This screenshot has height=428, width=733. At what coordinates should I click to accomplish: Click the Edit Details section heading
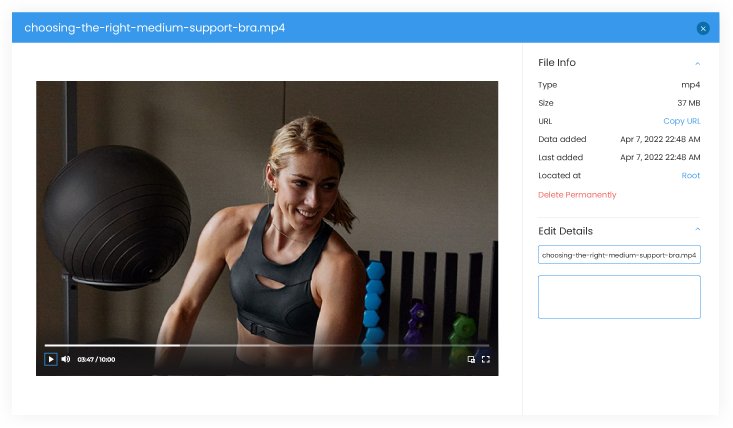[x=565, y=231]
